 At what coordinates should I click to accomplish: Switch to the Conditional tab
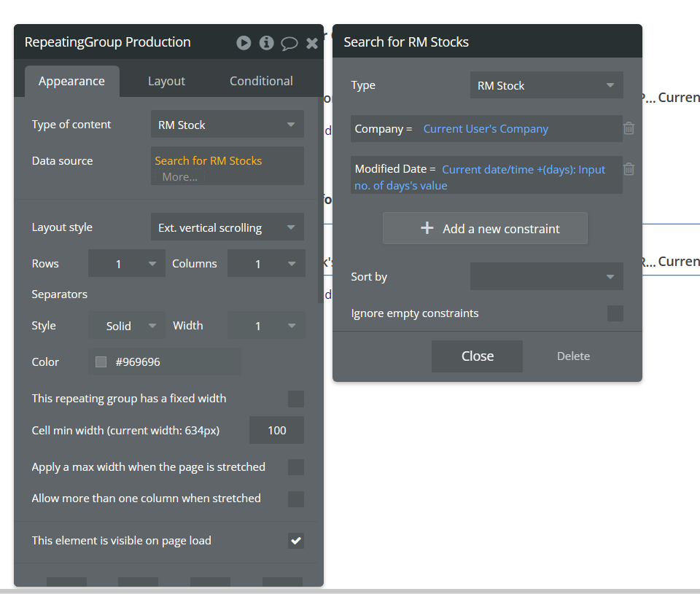(x=261, y=81)
